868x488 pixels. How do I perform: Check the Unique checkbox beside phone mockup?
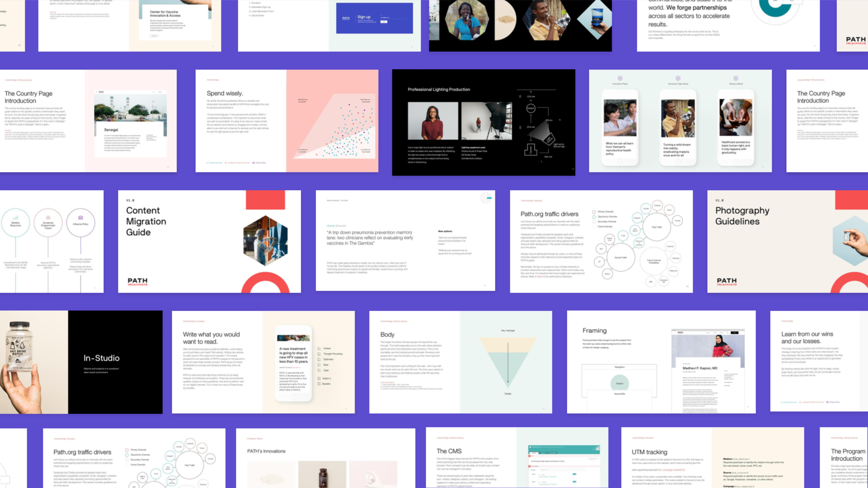[319, 349]
